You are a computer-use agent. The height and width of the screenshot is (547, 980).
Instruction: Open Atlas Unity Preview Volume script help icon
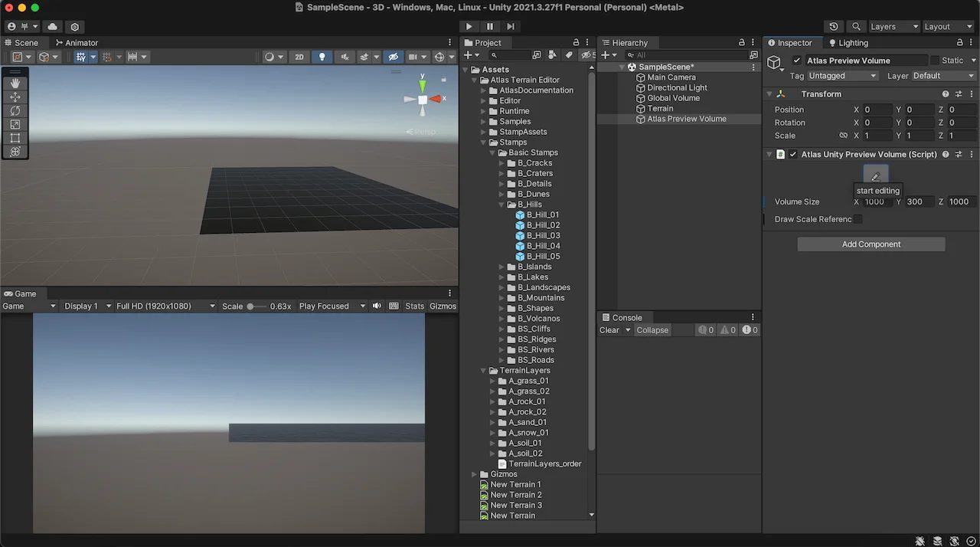tap(946, 154)
